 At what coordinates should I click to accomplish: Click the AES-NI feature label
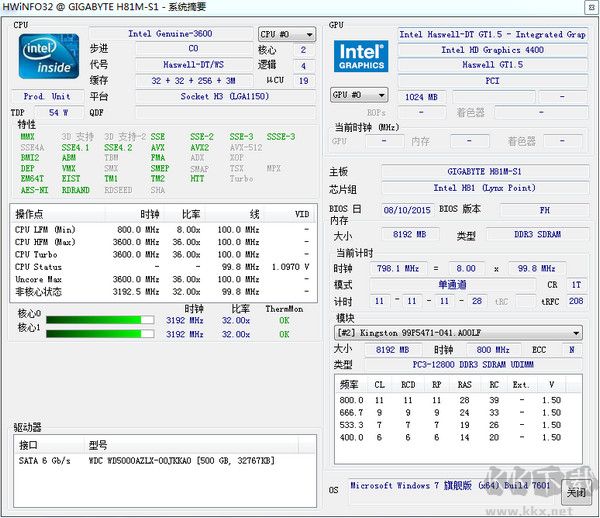click(x=34, y=190)
